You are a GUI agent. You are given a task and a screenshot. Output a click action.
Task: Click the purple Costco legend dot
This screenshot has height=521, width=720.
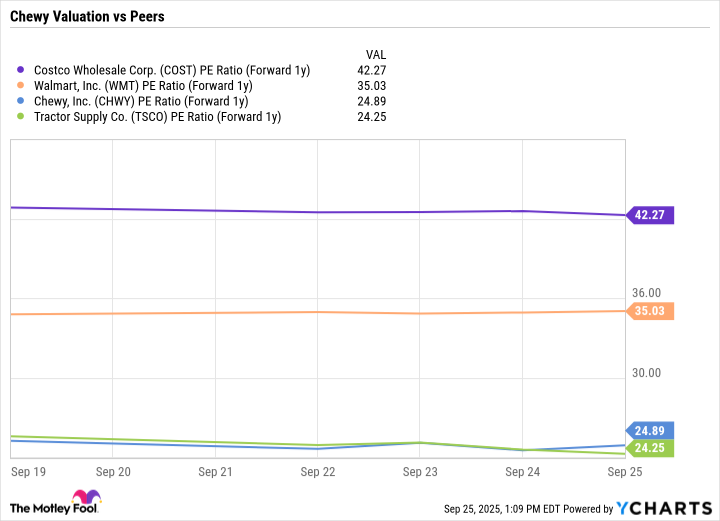click(22, 70)
